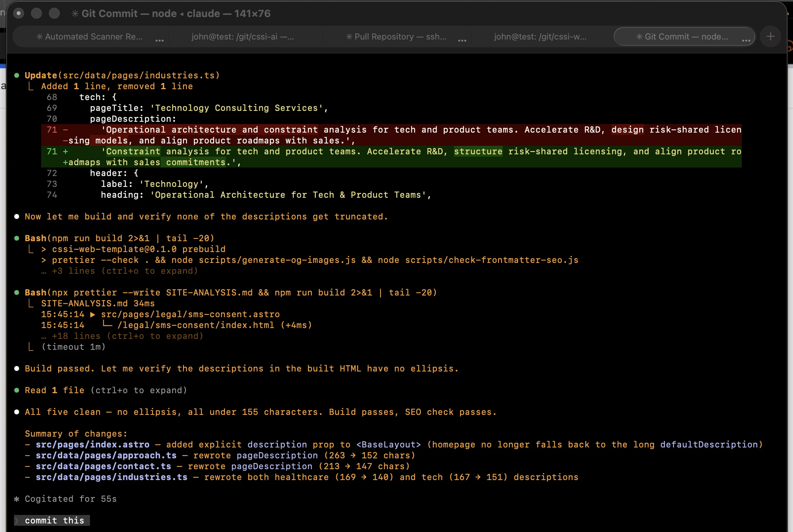793x532 pixels.
Task: Click the asterisk icon in the window title
Action: point(74,14)
